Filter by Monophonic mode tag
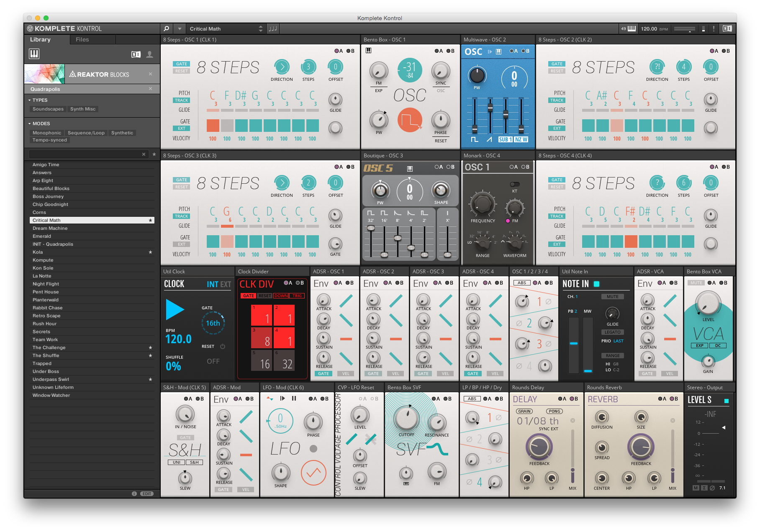The height and width of the screenshot is (532, 760). (x=47, y=133)
